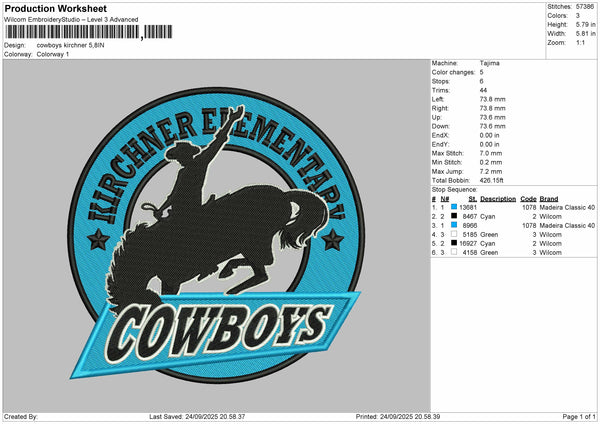Click the stitch count 16927 in row 5

[468, 243]
